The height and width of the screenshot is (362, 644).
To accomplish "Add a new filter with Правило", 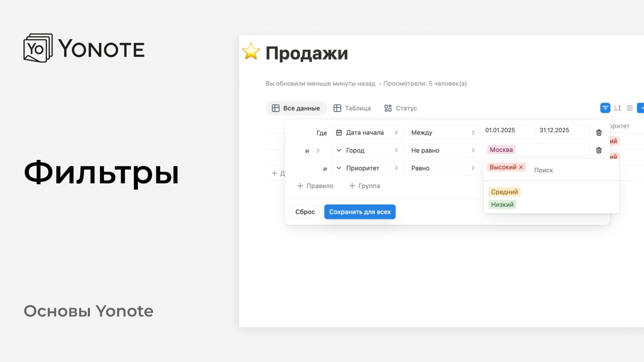I will click(315, 186).
